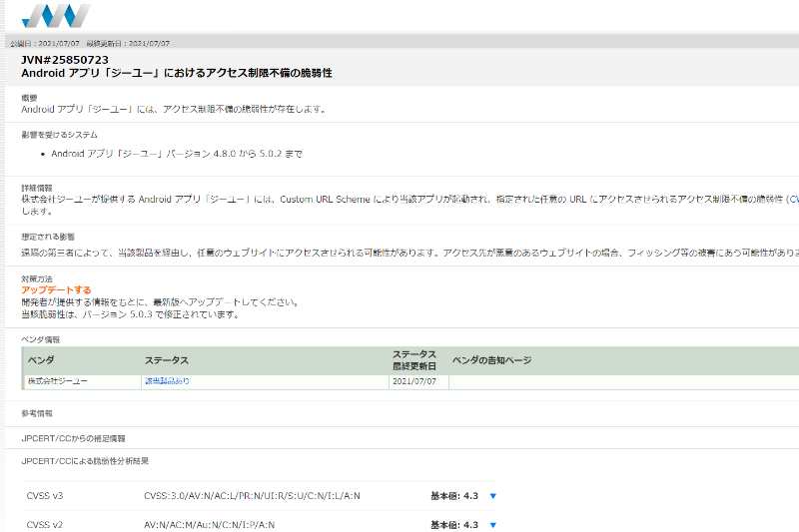Open the CVE link in the 詳細情報 section

792,199
